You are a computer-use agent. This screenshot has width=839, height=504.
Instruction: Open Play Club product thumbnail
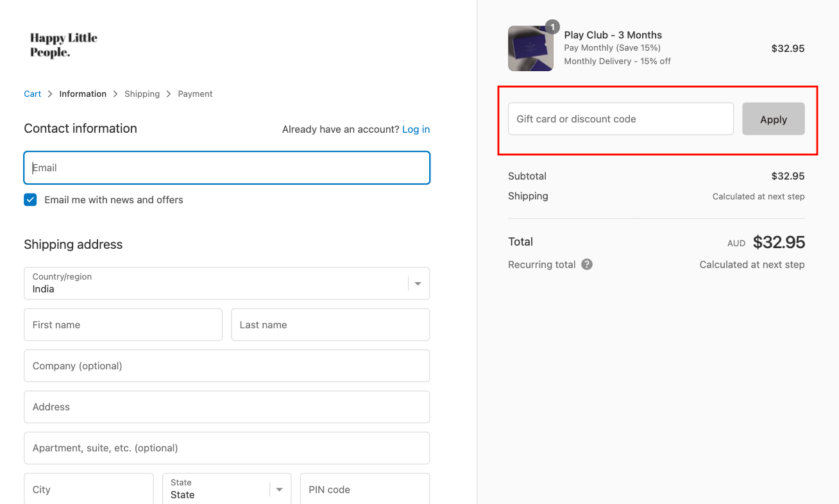530,48
